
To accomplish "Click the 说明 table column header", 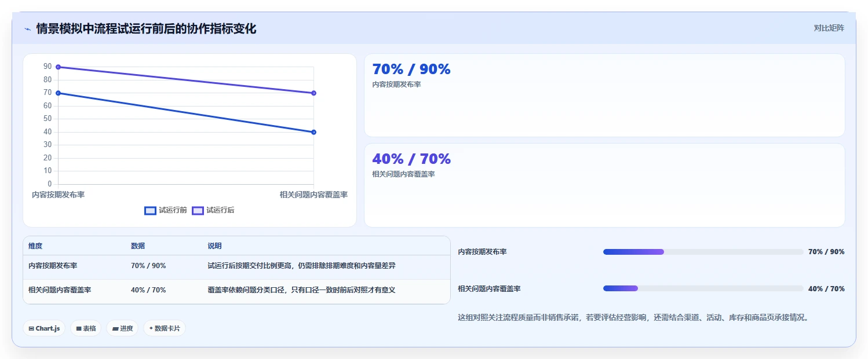I will (x=214, y=246).
